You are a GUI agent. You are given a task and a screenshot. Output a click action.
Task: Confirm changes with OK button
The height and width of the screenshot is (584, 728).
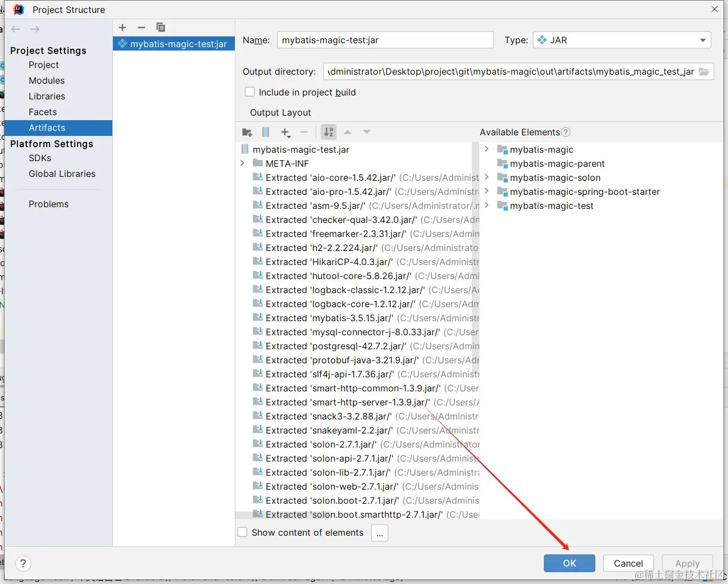(x=570, y=563)
